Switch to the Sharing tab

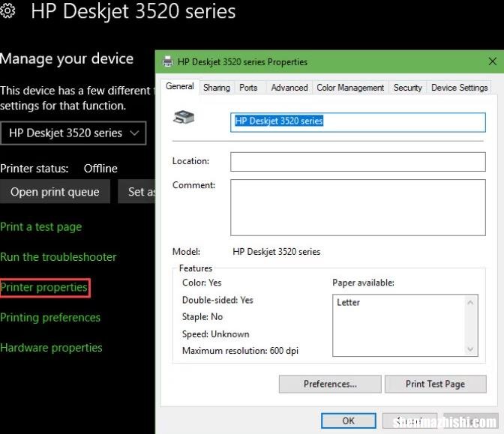(217, 88)
